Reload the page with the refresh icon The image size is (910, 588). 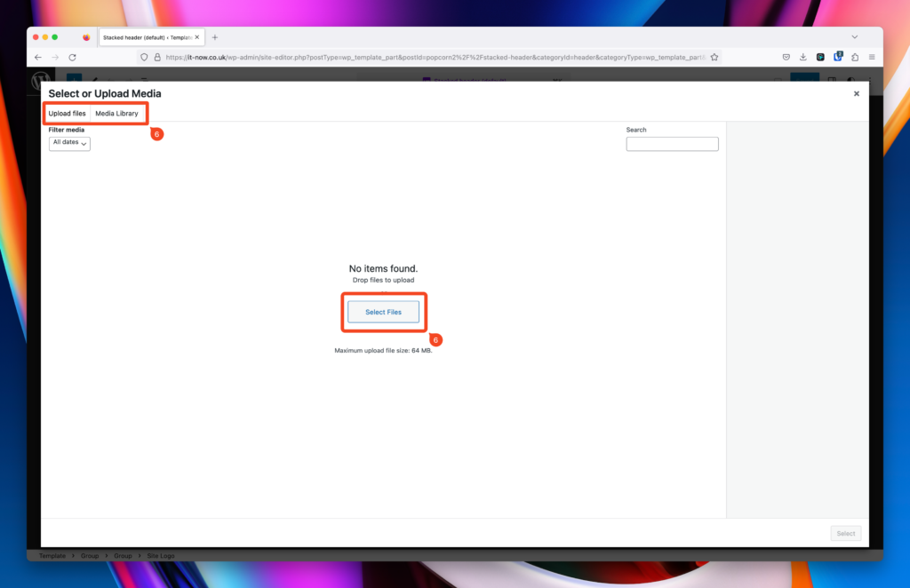[x=73, y=58]
